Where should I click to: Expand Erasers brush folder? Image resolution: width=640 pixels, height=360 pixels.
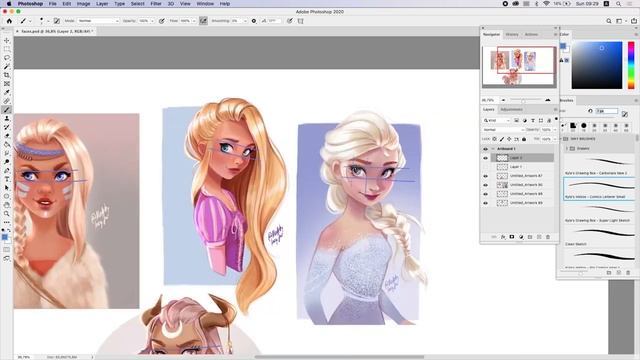[567, 149]
